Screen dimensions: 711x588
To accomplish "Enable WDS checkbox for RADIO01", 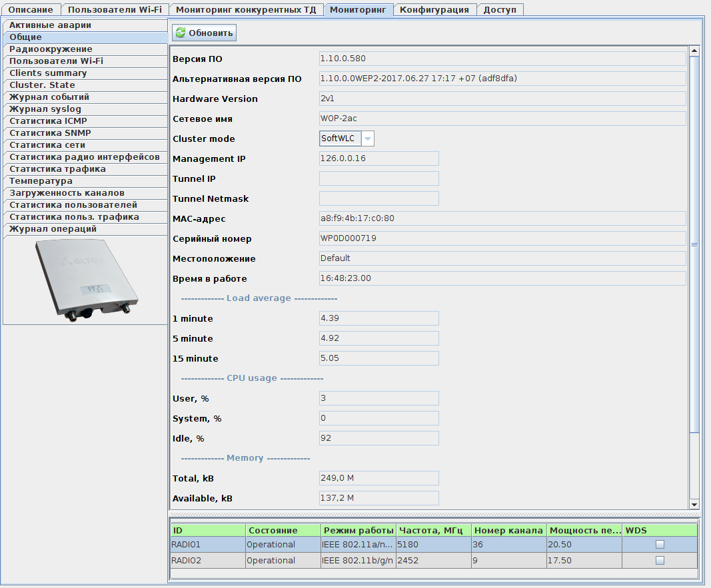I will (660, 545).
